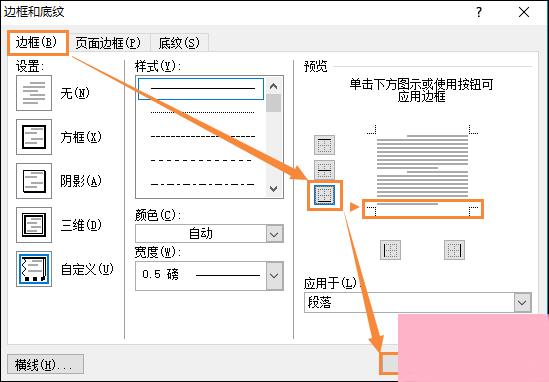
Task: Click the paragraph preview diagram
Action: tap(423, 171)
